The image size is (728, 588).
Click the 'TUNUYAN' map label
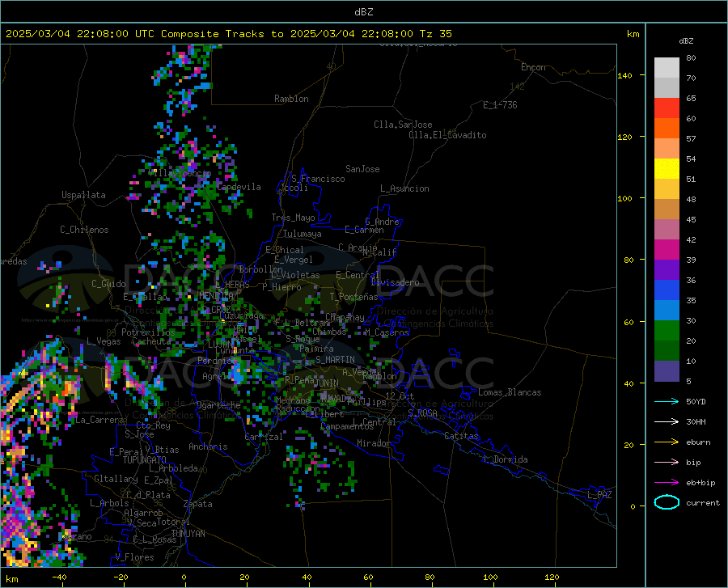click(188, 533)
